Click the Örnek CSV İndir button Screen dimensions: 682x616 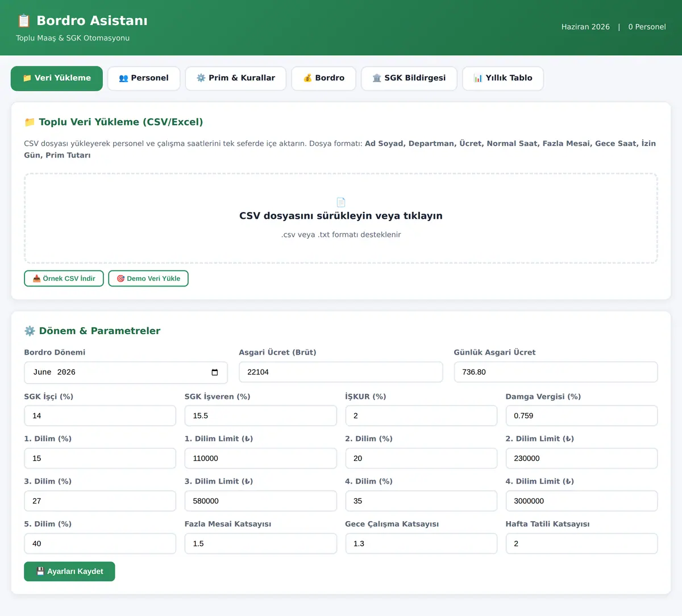pyautogui.click(x=64, y=278)
